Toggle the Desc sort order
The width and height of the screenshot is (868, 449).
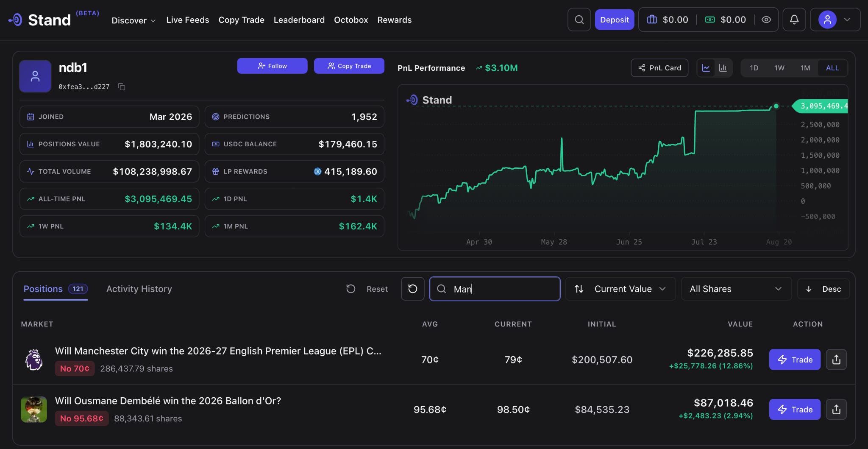click(823, 289)
